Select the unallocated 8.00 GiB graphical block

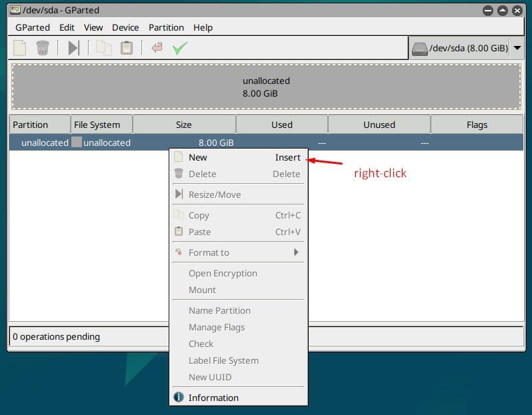(x=266, y=87)
